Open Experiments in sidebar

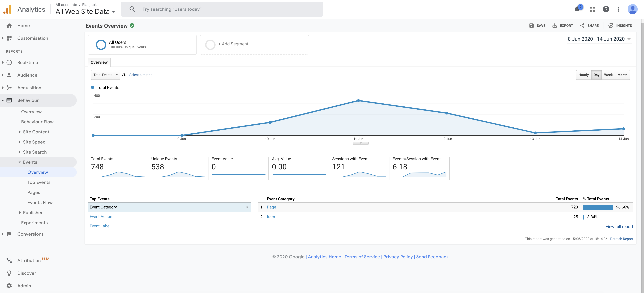coord(34,223)
